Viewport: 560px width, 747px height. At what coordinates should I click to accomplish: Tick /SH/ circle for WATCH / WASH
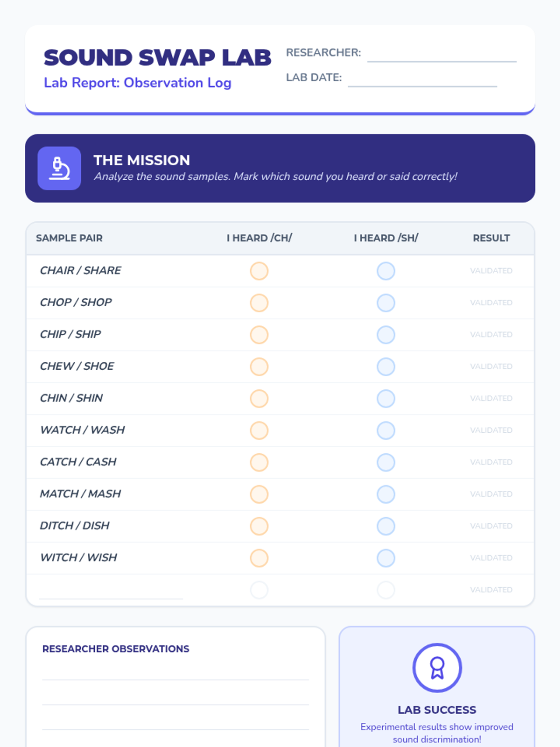[x=386, y=430]
